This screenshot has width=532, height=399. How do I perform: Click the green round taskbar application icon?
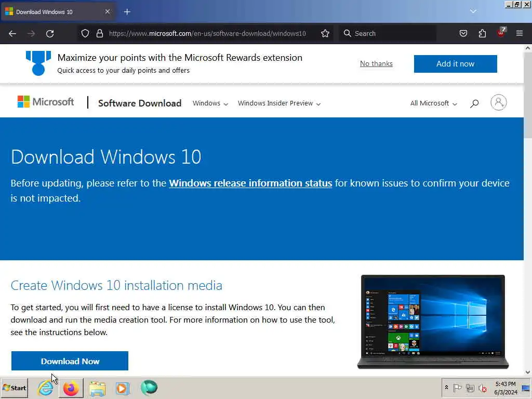[x=149, y=388]
